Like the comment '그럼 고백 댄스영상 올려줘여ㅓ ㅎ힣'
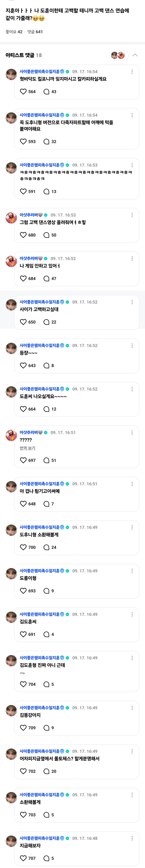The image size is (145, 868). [23, 235]
